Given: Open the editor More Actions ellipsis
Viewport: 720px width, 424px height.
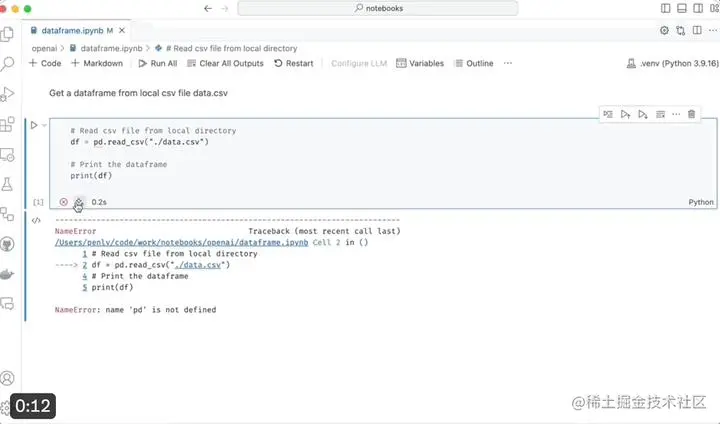Looking at the screenshot, I should click(x=713, y=30).
